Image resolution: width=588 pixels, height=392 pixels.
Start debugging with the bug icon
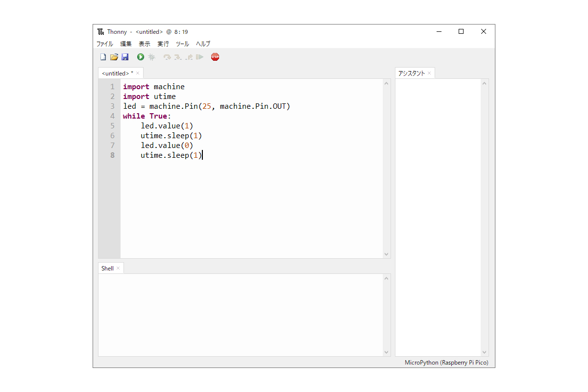coord(152,57)
